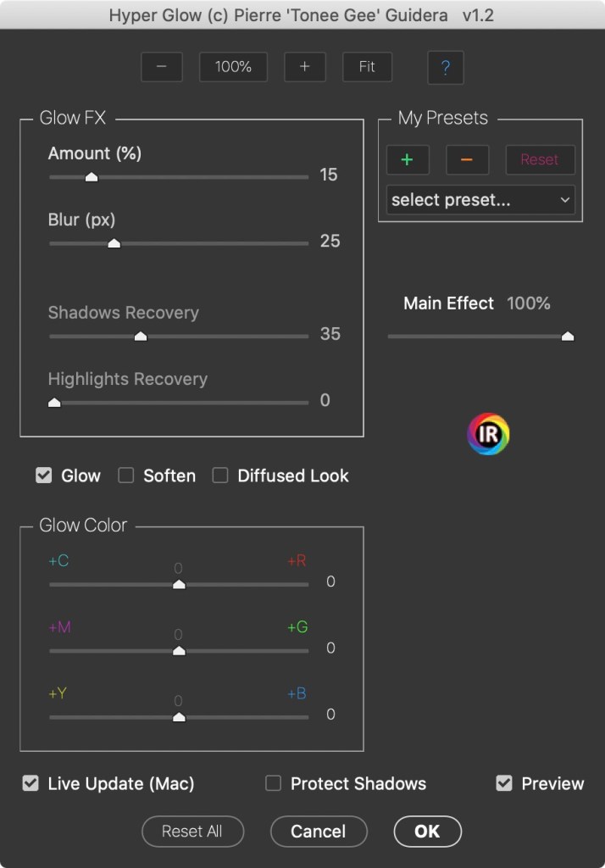
Task: Disable the Glow checkbox
Action: 44,476
